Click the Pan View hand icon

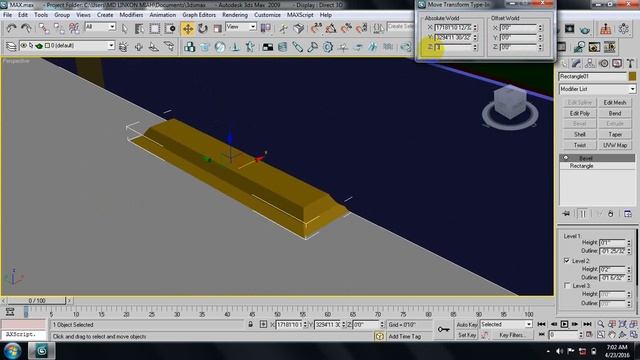611,334
